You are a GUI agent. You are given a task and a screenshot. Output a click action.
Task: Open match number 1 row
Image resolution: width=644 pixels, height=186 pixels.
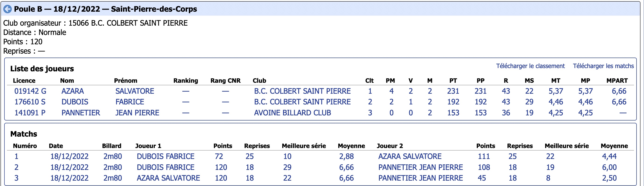click(x=320, y=156)
